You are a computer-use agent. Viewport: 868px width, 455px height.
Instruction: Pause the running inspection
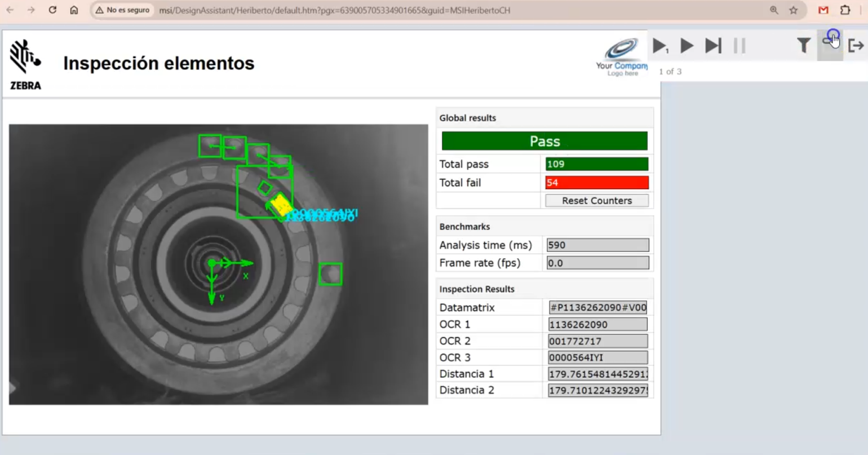click(x=739, y=46)
